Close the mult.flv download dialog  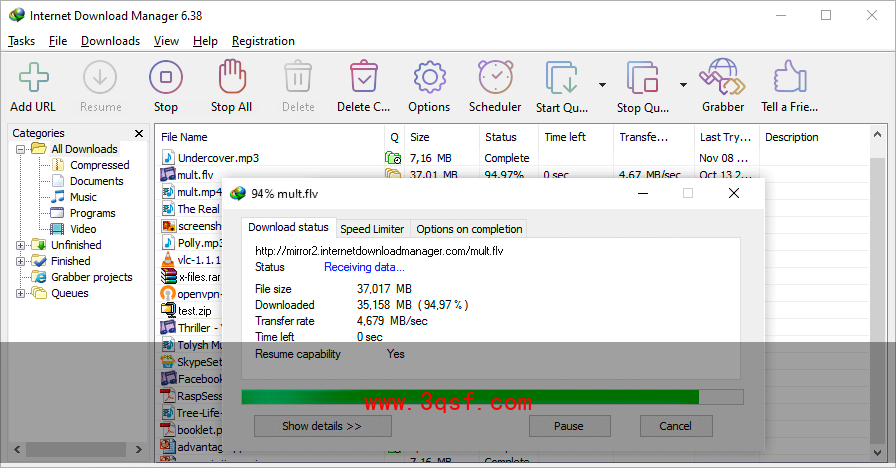coord(734,194)
